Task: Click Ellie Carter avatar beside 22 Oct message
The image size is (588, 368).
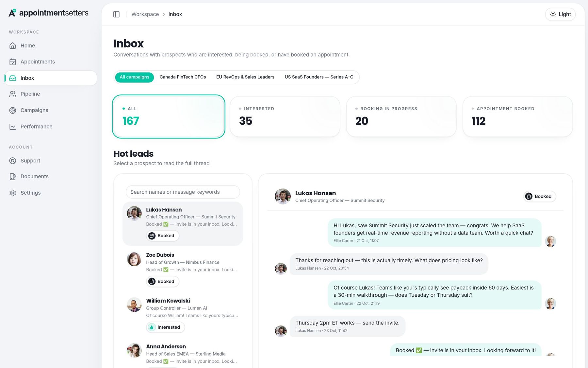Action: click(550, 303)
